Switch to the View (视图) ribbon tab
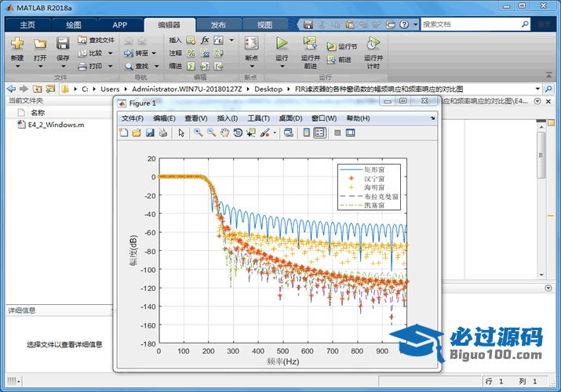 click(264, 24)
